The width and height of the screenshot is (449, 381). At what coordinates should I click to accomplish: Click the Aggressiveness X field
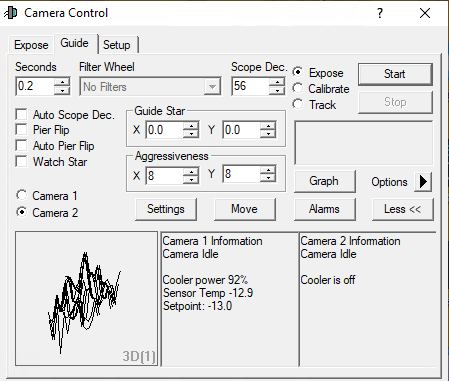[x=165, y=175]
